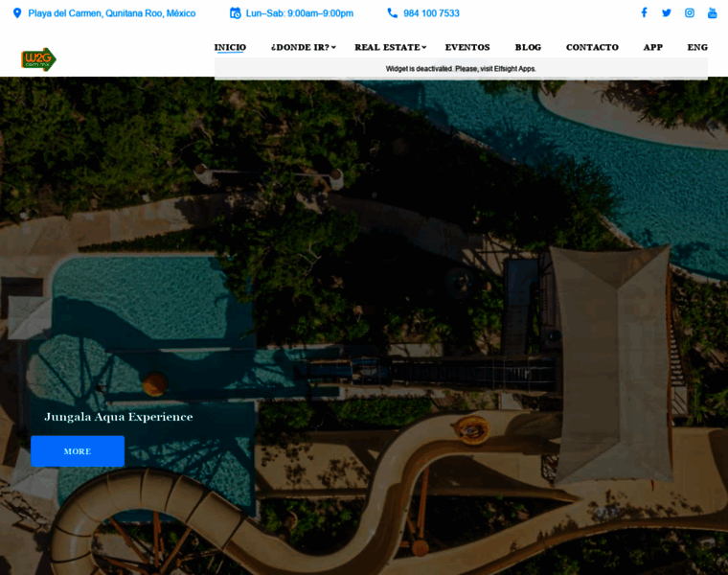Screen dimensions: 728x575
Task: Click the calendar clock hours icon
Action: 236,13
